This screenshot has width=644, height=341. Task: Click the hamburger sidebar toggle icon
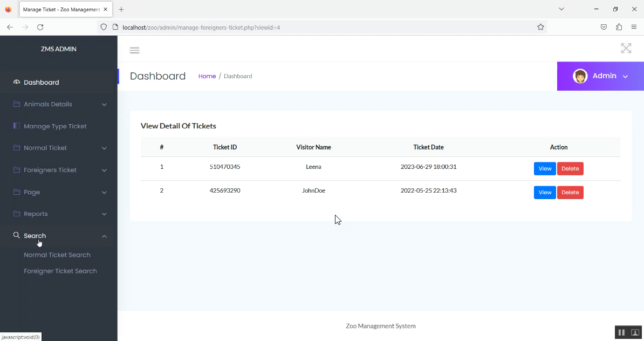coord(135,50)
